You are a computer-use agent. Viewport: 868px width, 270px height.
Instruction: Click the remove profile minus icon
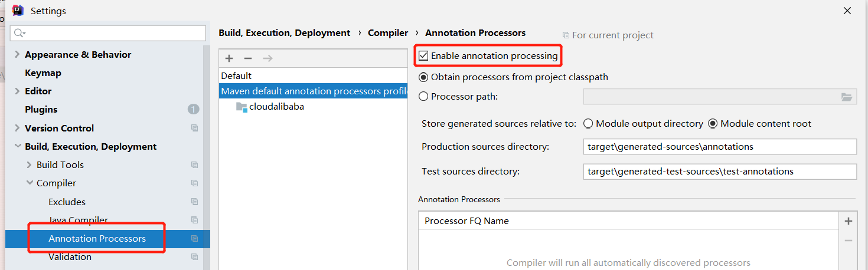point(248,58)
